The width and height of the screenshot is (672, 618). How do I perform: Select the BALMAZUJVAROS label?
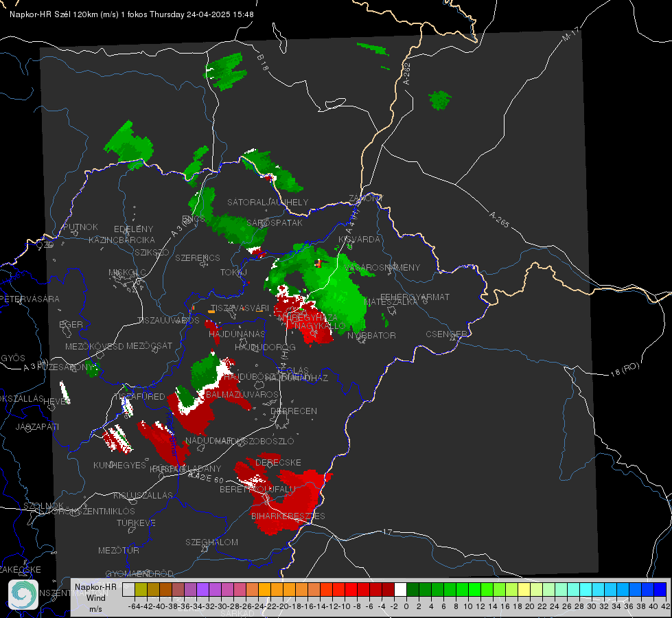242,394
